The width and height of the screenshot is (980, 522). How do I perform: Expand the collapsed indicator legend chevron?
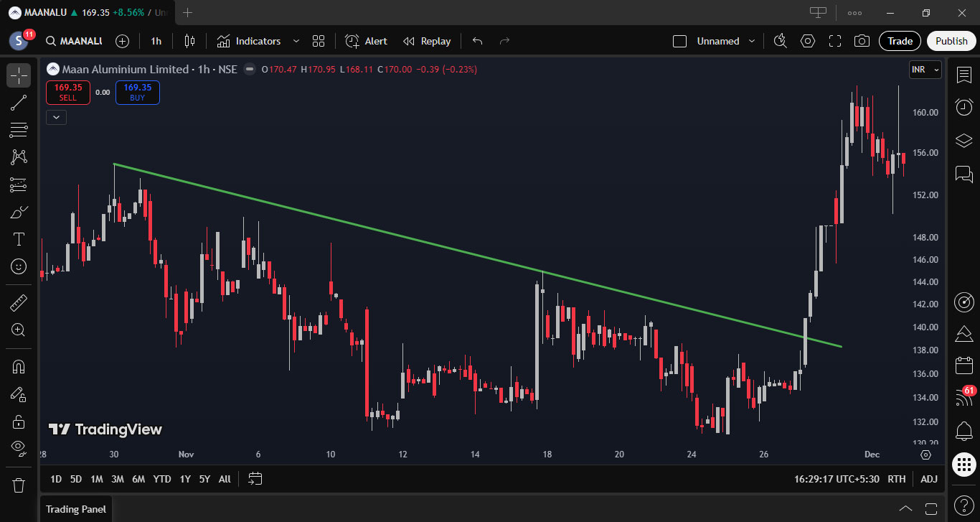[x=56, y=117]
